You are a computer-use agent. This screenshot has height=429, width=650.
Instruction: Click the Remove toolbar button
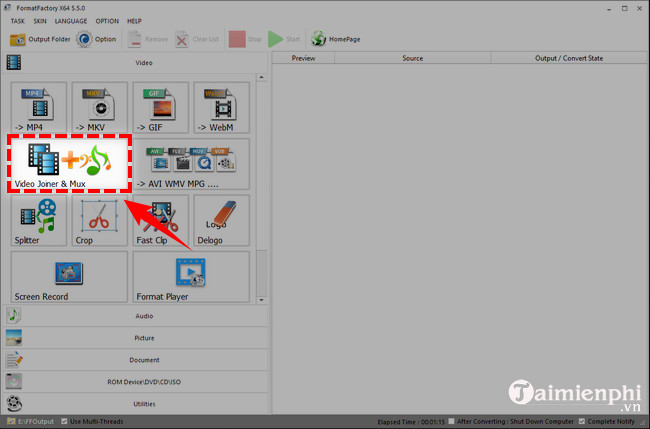click(148, 39)
